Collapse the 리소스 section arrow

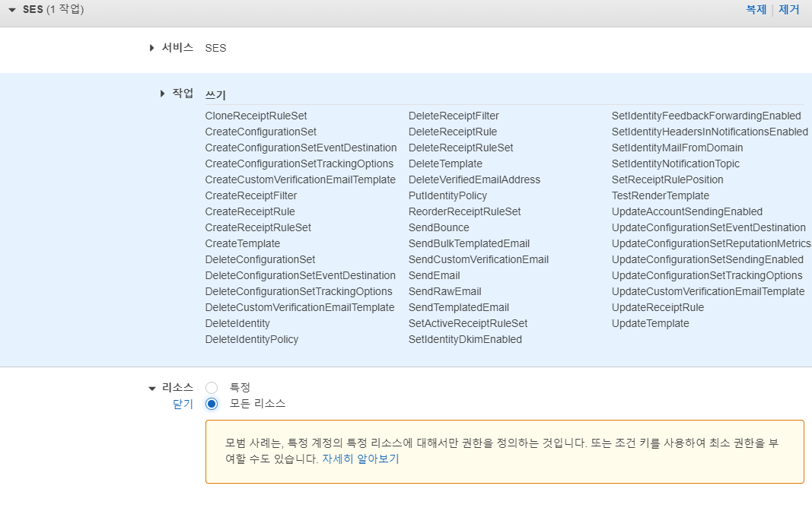151,389
